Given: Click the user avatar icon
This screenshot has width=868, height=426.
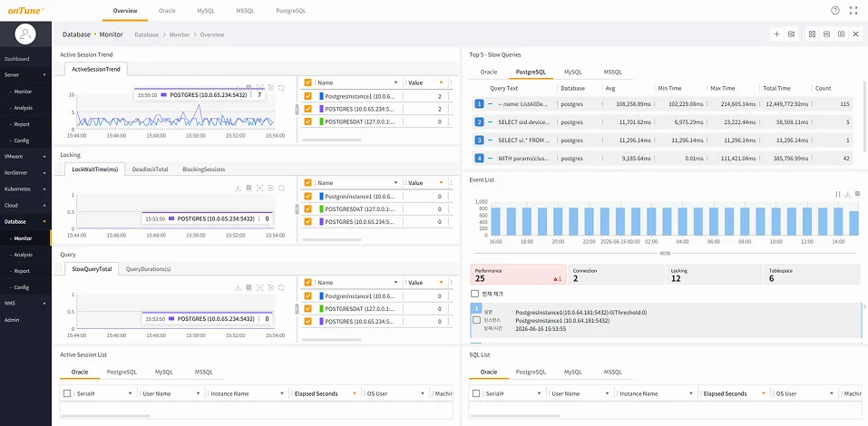Looking at the screenshot, I should [x=25, y=34].
